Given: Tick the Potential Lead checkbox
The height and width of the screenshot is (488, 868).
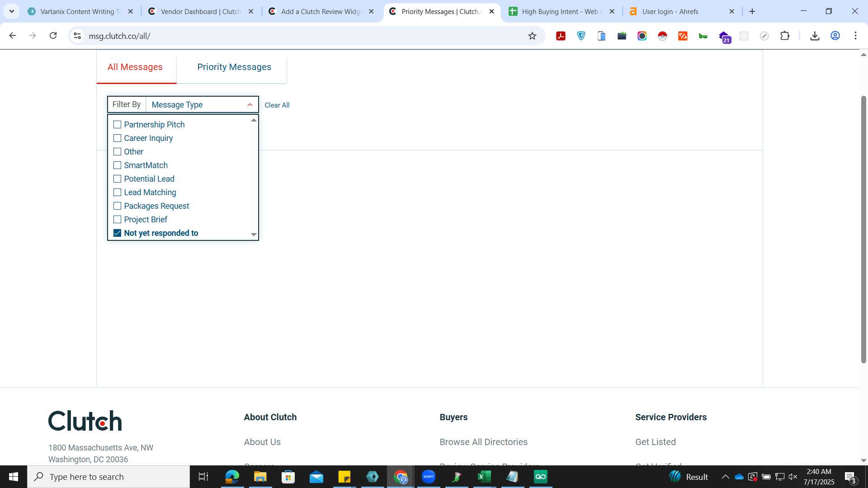Looking at the screenshot, I should [x=118, y=179].
